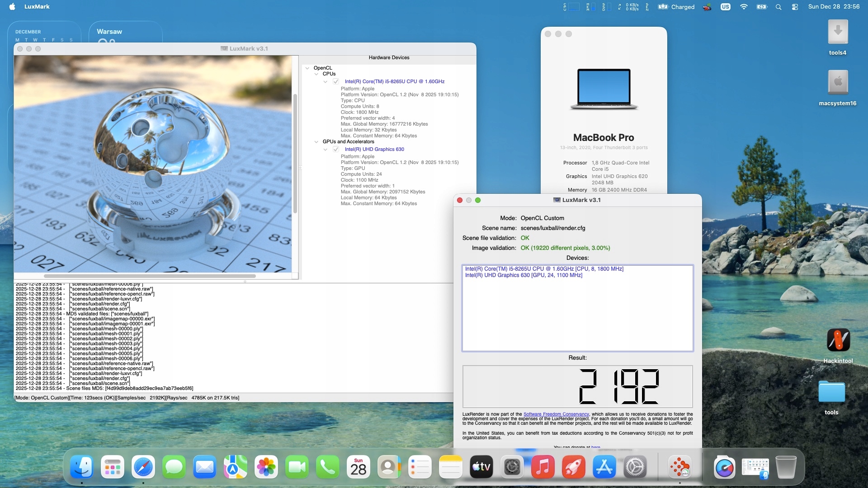Open the tools folder on desktop

click(x=831, y=392)
